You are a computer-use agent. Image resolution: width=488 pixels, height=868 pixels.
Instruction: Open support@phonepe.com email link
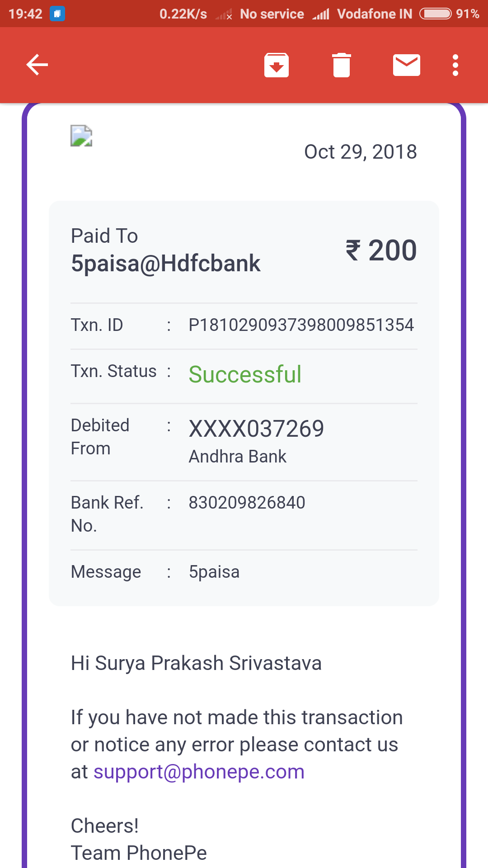199,772
